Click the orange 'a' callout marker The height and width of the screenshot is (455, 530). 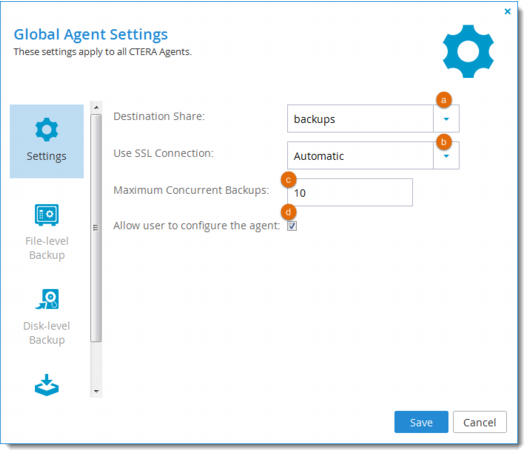pos(443,100)
